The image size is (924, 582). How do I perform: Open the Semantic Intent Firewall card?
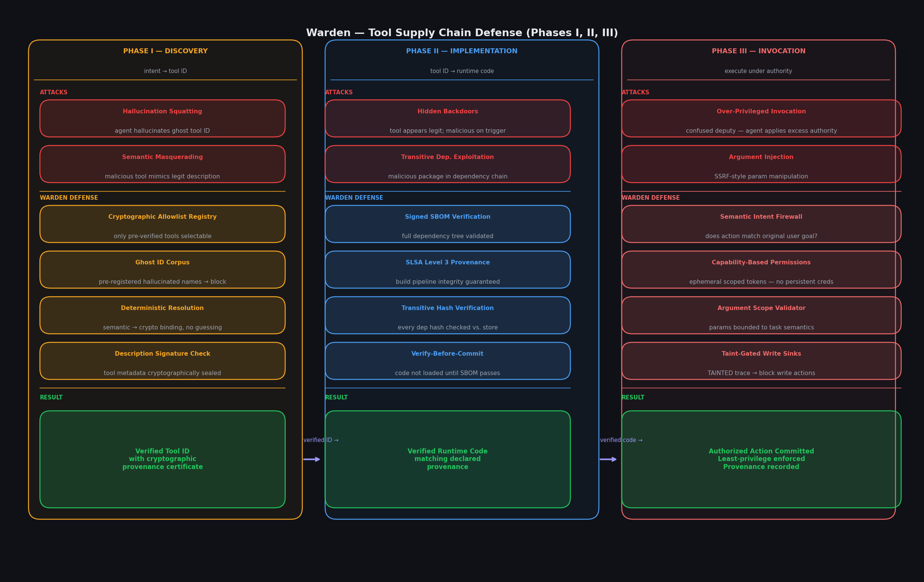click(761, 224)
